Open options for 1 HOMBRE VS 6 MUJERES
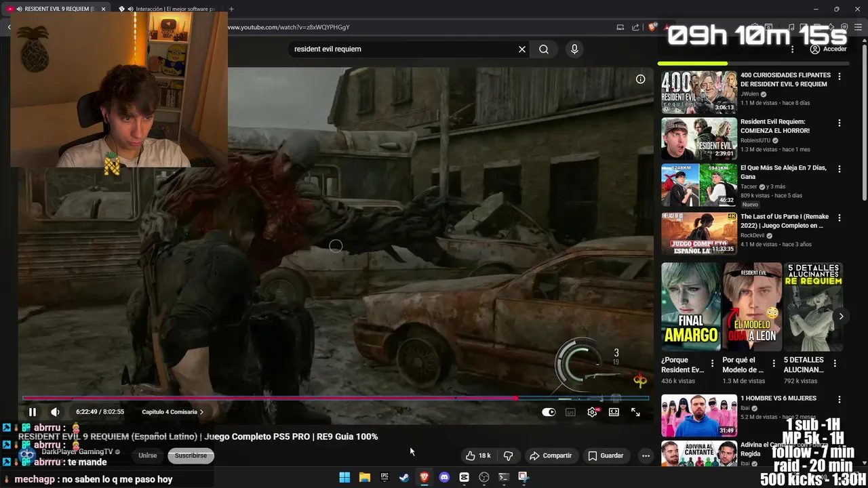Screen dimensions: 868x488 click(840, 399)
